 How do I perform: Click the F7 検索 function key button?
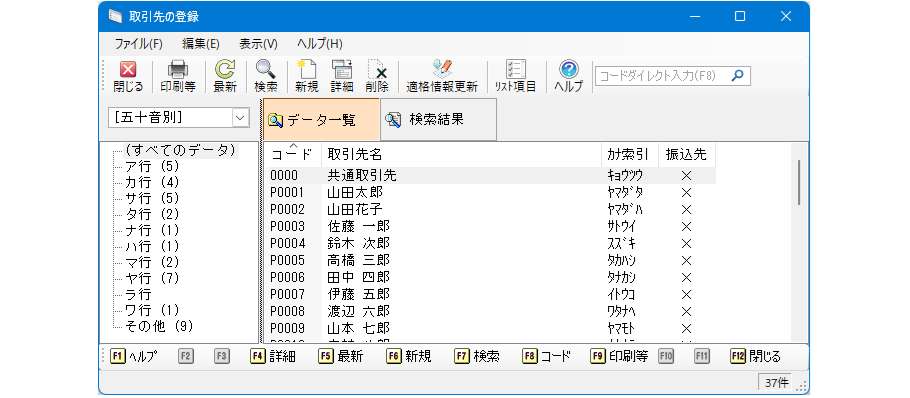(x=477, y=356)
